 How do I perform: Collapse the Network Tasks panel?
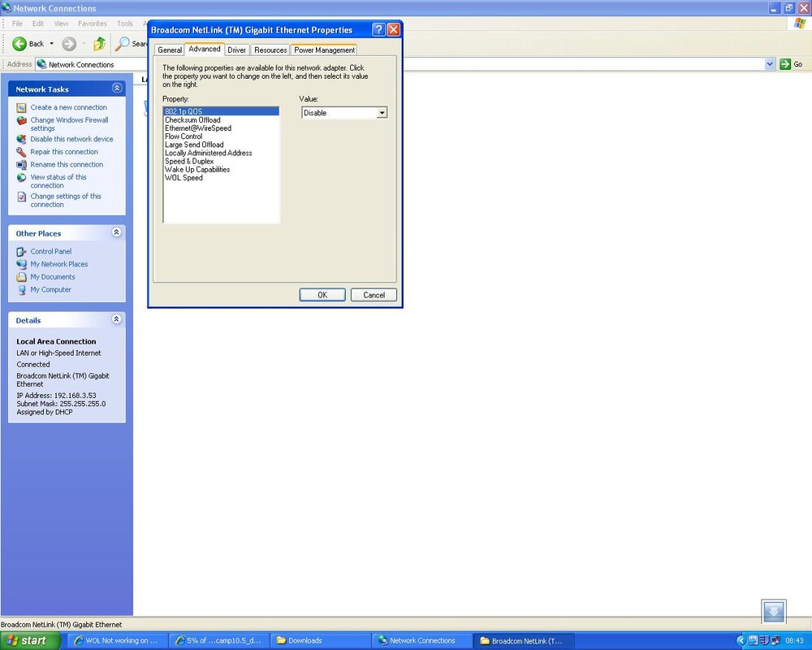point(117,88)
